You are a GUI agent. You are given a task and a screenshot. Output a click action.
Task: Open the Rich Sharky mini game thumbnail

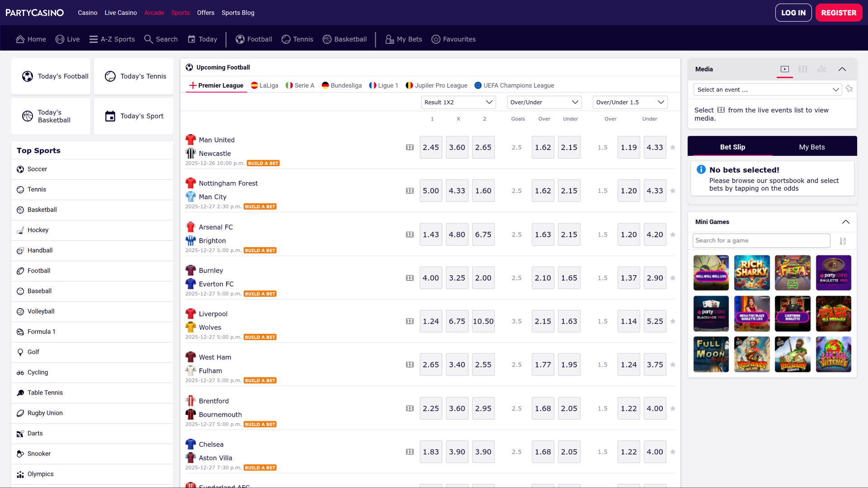tap(751, 272)
